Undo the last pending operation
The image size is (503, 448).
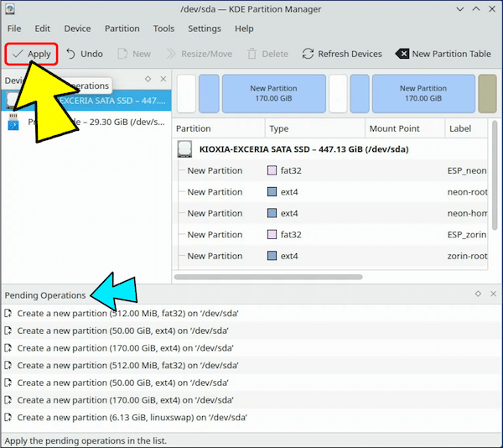[84, 54]
